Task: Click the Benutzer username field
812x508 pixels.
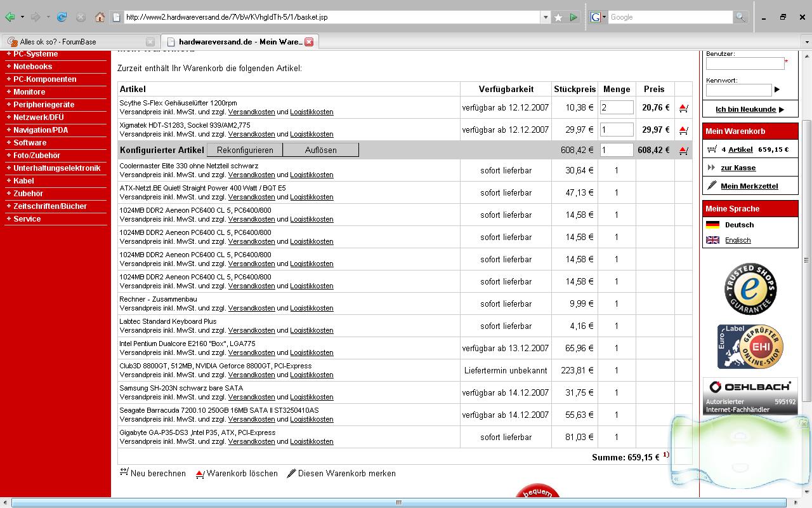Action: (x=745, y=63)
